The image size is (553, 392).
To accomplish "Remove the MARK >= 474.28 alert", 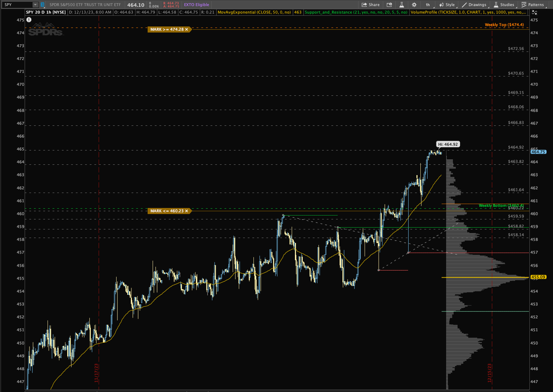I will point(188,29).
